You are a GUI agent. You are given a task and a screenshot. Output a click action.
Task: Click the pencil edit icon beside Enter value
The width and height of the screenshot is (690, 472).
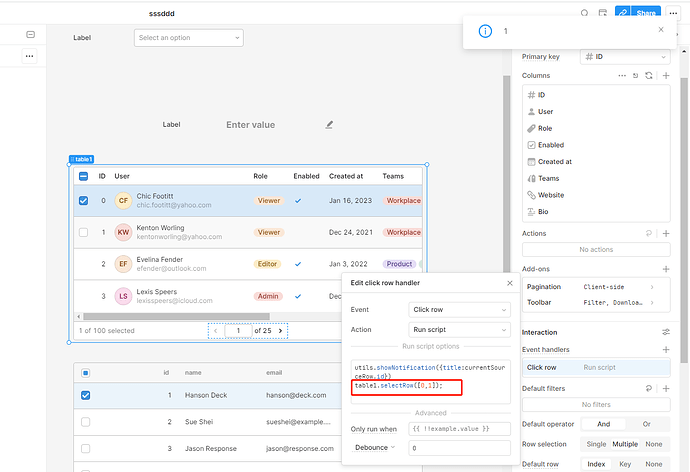click(x=329, y=125)
